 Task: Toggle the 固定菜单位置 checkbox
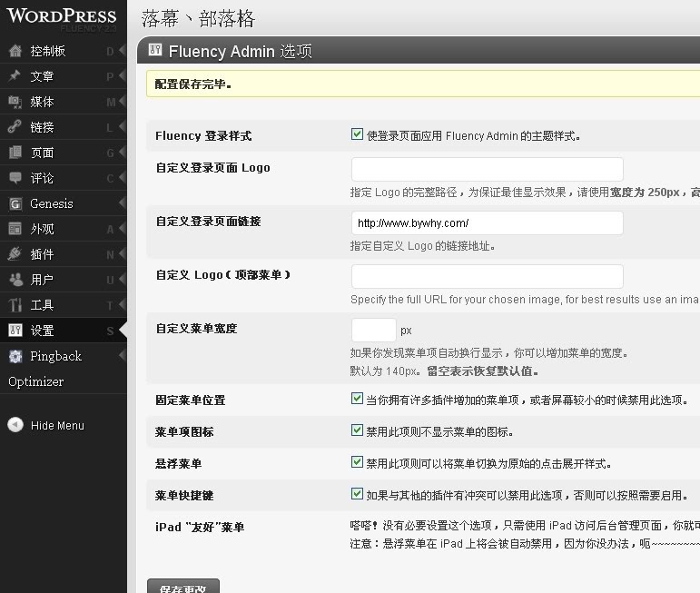coord(357,399)
